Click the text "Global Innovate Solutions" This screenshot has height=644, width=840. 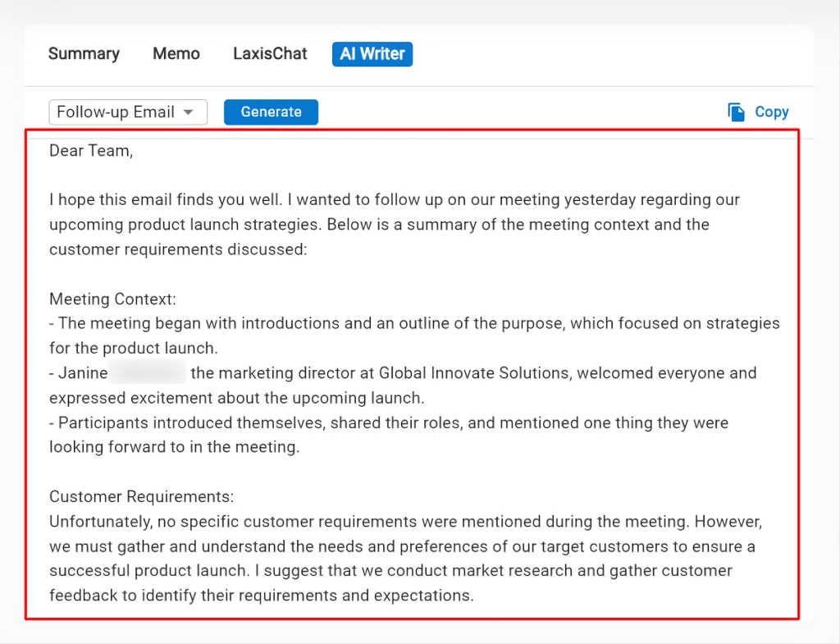[474, 373]
